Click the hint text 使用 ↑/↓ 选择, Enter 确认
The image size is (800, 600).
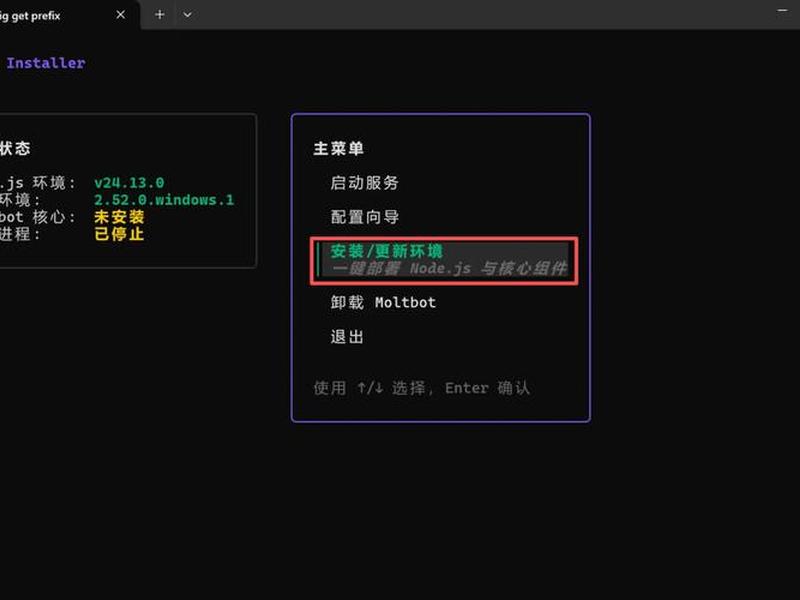pyautogui.click(x=421, y=388)
